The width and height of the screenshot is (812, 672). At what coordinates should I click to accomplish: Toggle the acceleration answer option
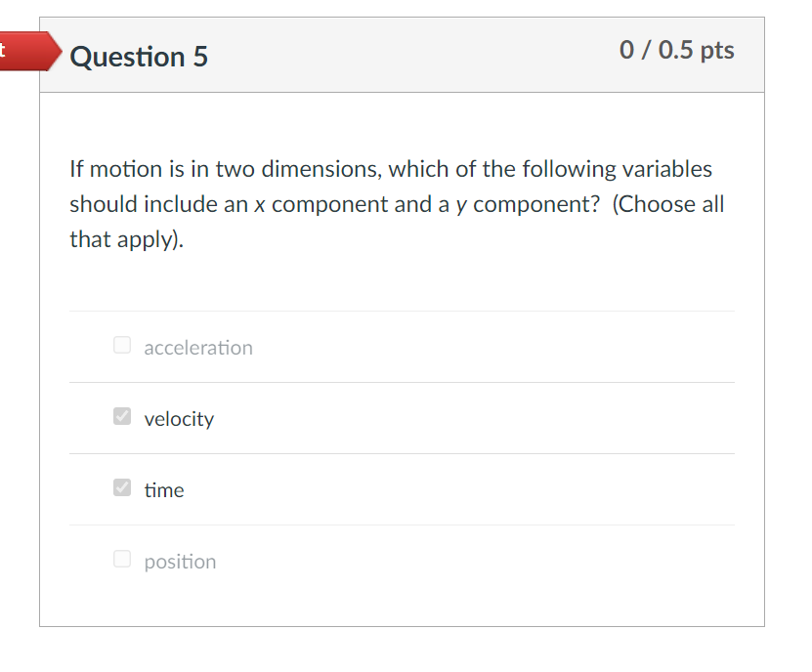tap(121, 344)
